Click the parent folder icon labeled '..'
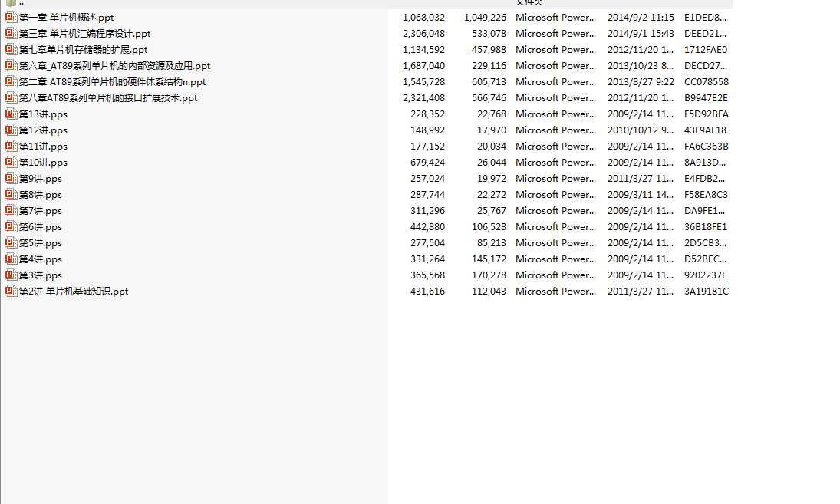 point(11,3)
